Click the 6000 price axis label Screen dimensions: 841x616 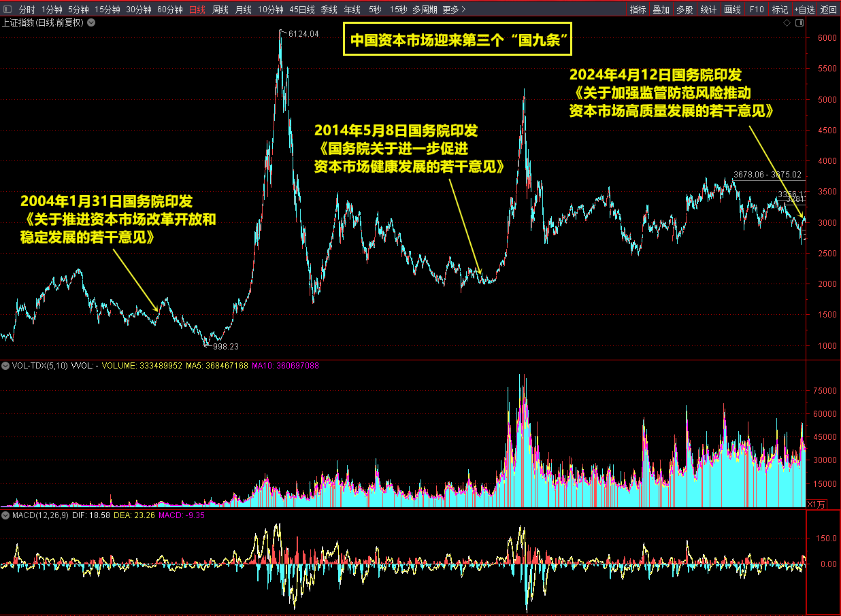pyautogui.click(x=827, y=38)
